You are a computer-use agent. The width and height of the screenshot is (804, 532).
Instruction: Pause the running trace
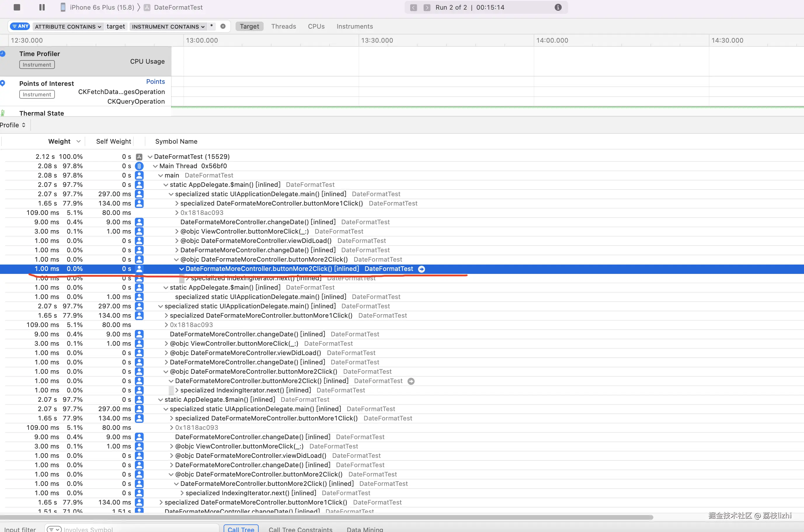pyautogui.click(x=42, y=7)
